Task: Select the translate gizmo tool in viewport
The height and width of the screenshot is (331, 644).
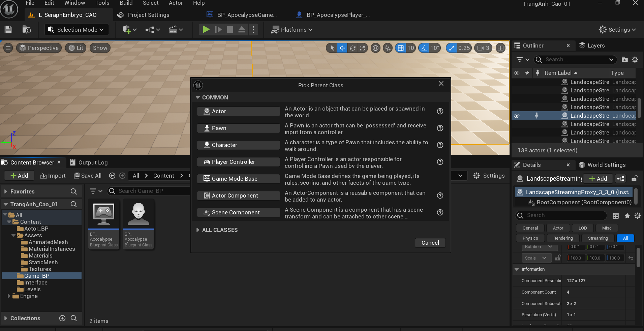Action: click(342, 48)
